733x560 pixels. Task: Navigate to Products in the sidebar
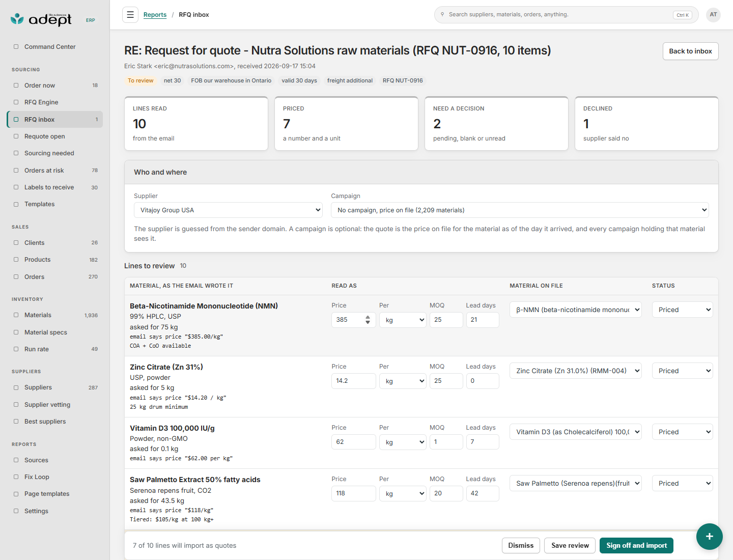click(55, 260)
